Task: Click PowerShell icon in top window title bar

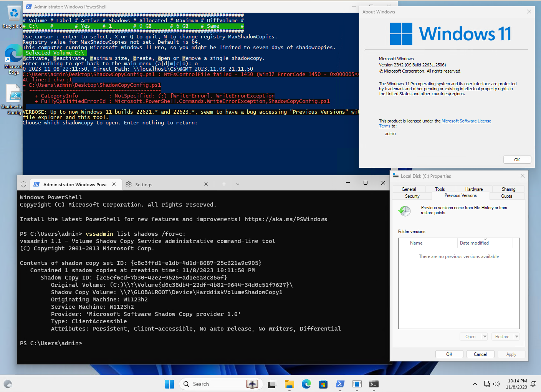Action: 28,7
